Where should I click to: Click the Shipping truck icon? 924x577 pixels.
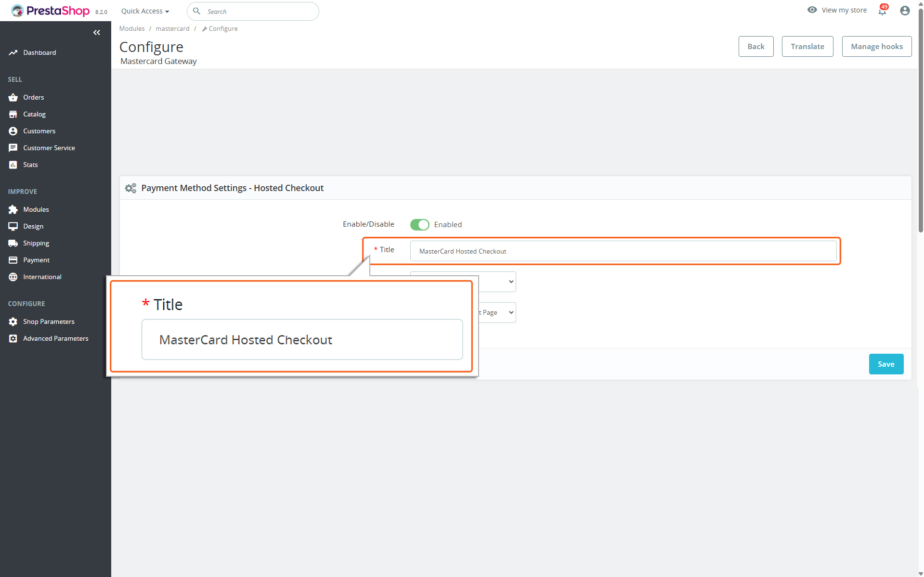13,244
